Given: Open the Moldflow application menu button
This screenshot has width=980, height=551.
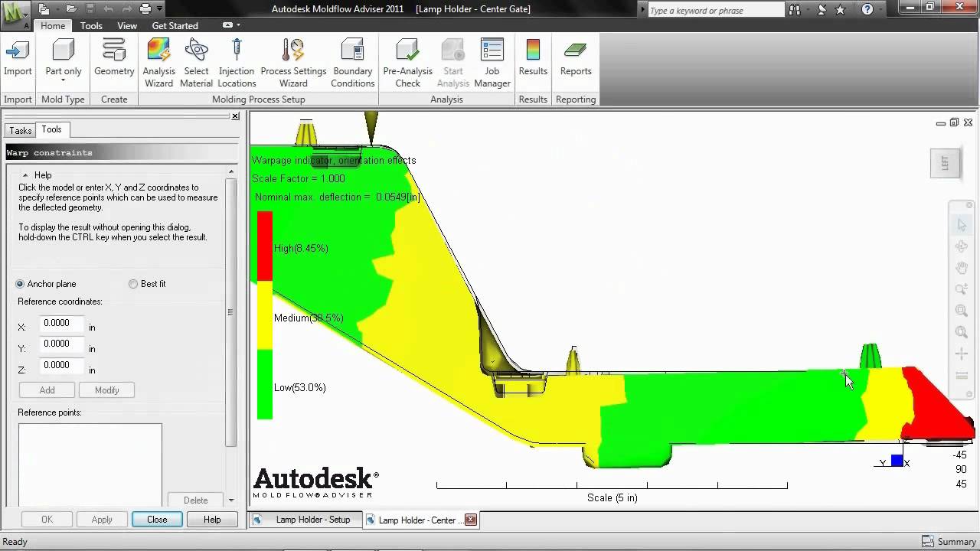Looking at the screenshot, I should pyautogui.click(x=15, y=14).
